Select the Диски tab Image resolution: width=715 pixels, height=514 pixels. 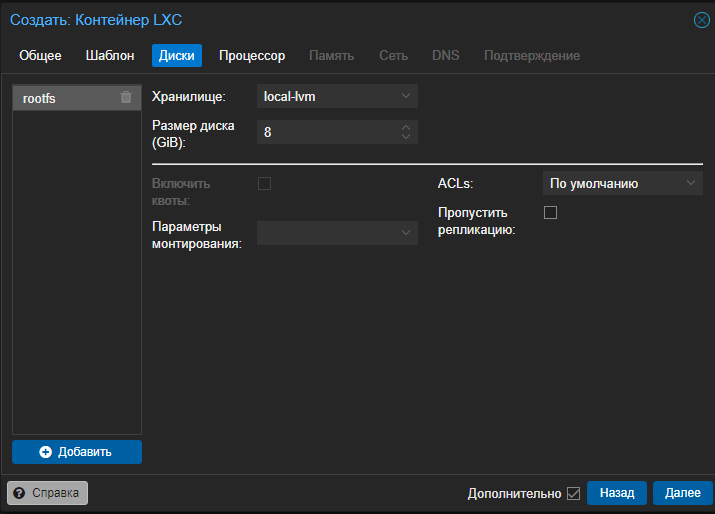177,56
